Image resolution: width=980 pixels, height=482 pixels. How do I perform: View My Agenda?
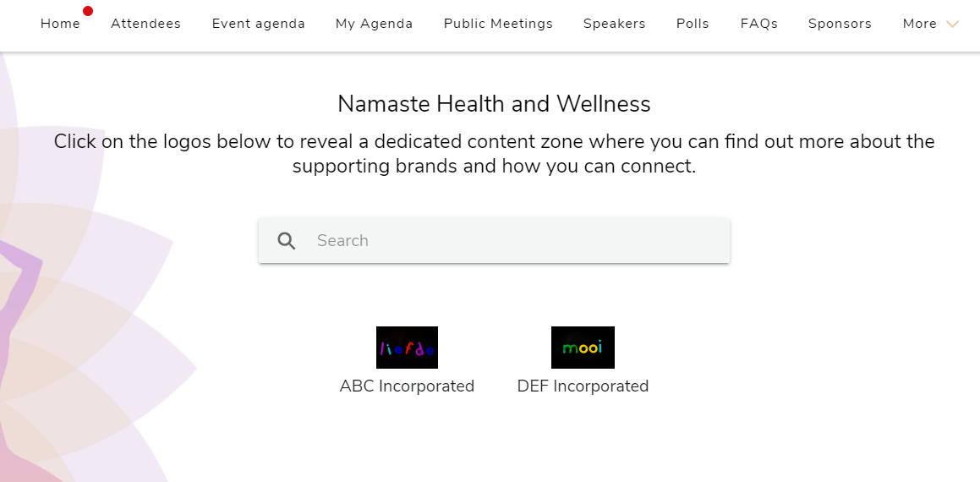[374, 24]
